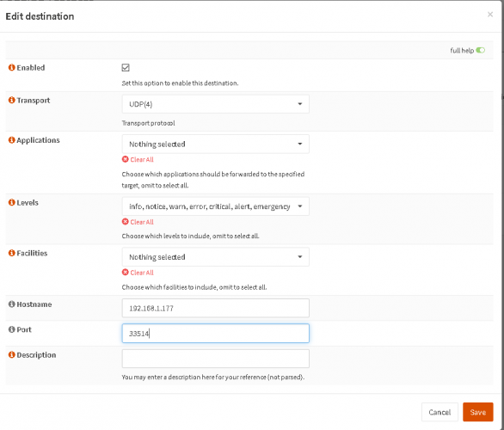Image resolution: width=504 pixels, height=430 pixels.
Task: Click the info icon beside Facilities
Action: [x=11, y=253]
